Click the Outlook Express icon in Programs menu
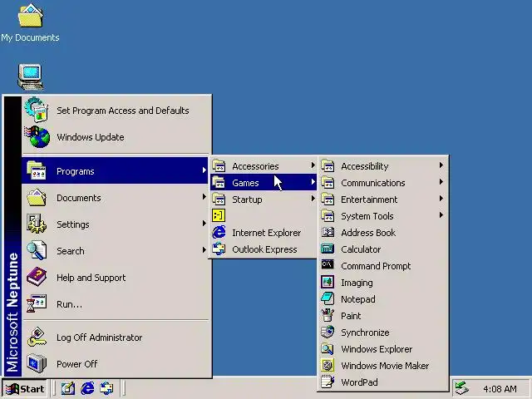This screenshot has height=399, width=532. tap(219, 249)
